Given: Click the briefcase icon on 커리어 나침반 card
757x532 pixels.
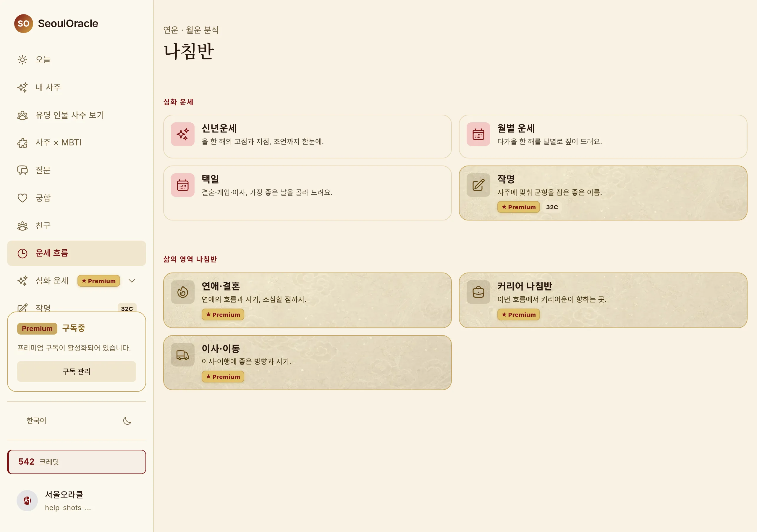Looking at the screenshot, I should click(478, 292).
